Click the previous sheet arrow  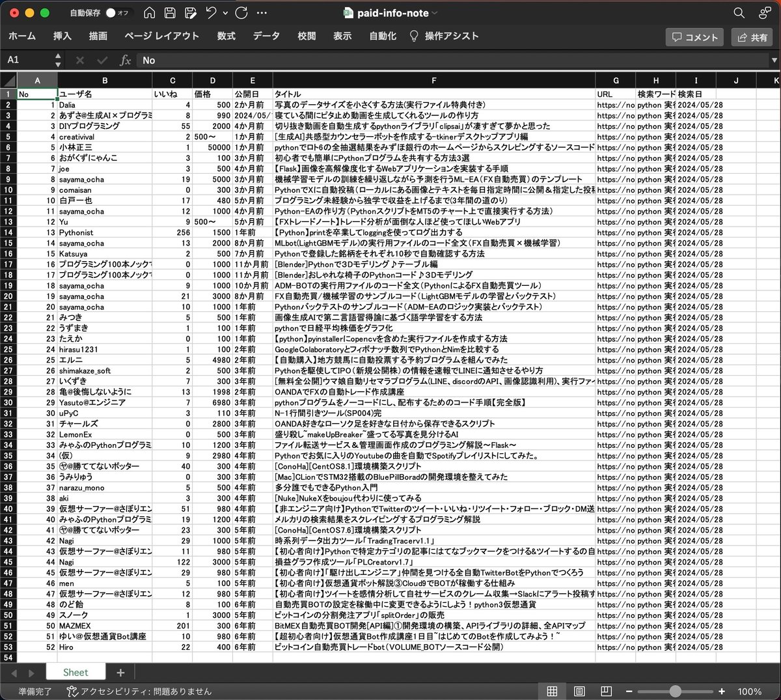coord(14,673)
